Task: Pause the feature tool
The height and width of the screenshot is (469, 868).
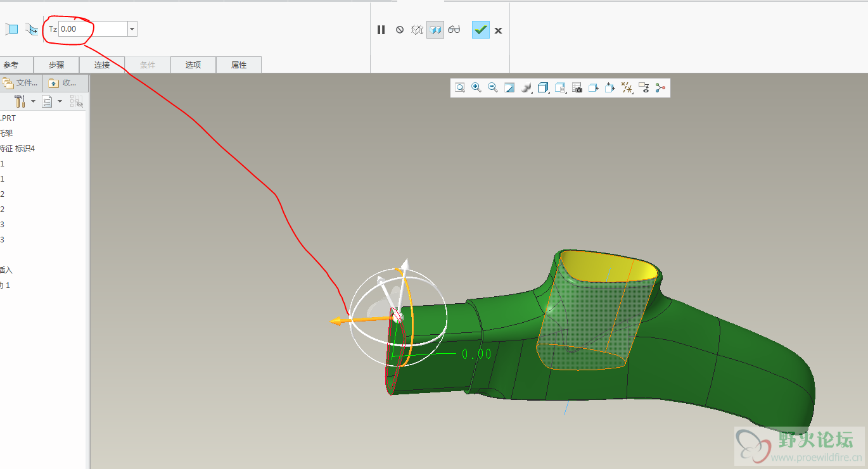Action: [x=381, y=30]
